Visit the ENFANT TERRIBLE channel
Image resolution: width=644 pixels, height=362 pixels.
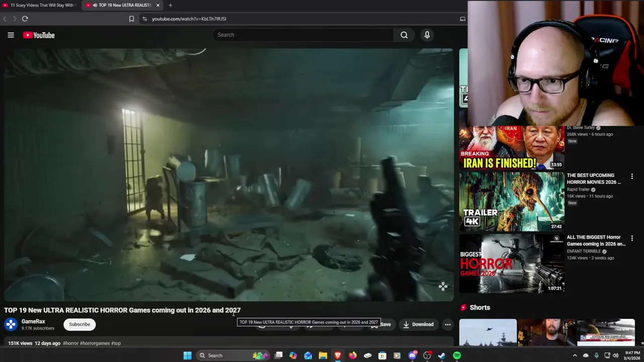coord(584,251)
